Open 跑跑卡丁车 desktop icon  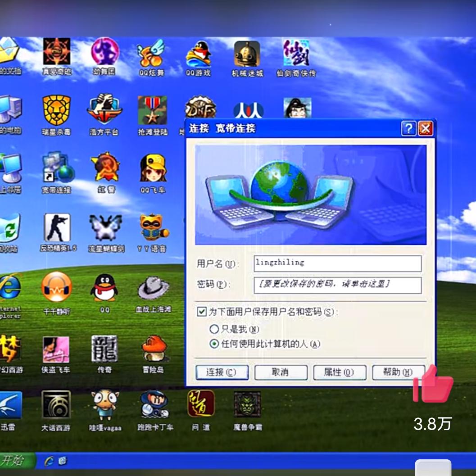[x=154, y=404]
